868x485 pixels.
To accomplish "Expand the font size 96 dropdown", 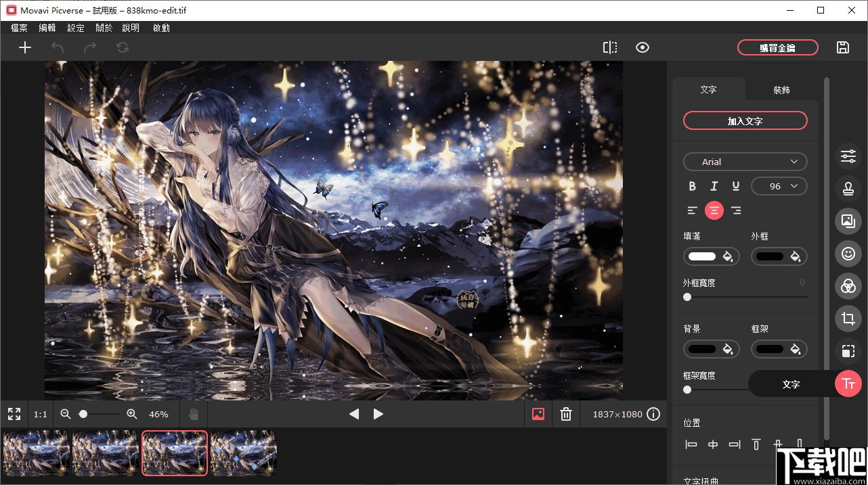I will coord(779,186).
